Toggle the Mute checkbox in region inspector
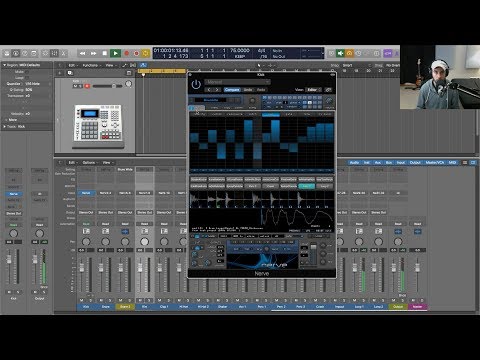The width and height of the screenshot is (480, 360). (x=27, y=72)
